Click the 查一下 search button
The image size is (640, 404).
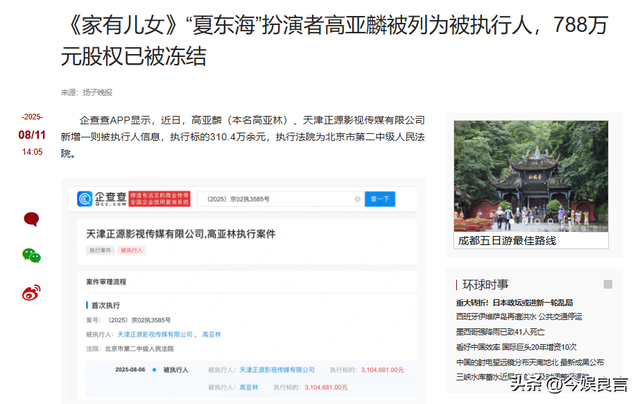[x=380, y=199]
